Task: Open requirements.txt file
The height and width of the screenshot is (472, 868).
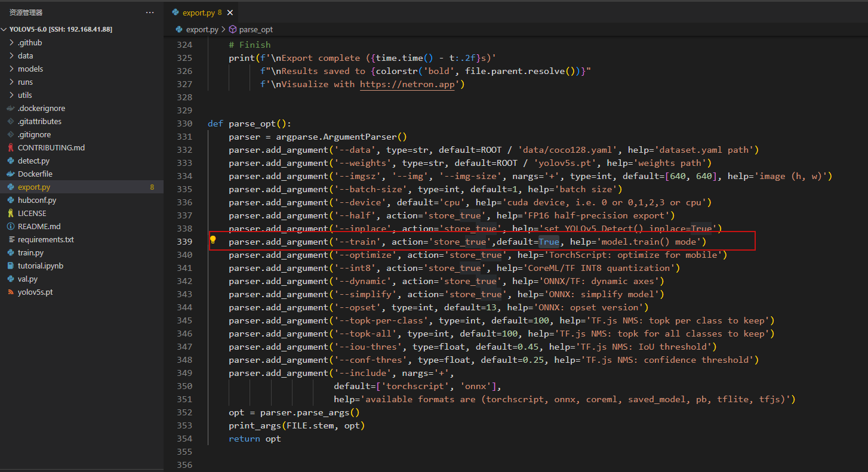Action: (82, 239)
